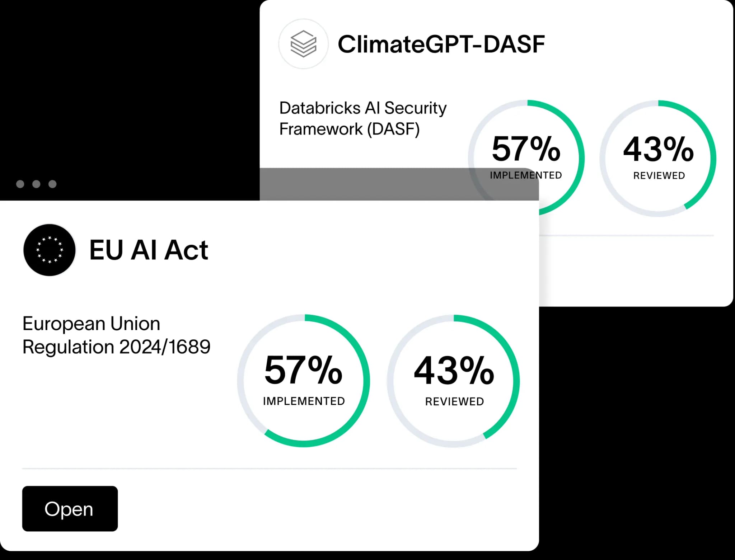Click the 43% figure in ClimateGPT-DASF card
735x560 pixels.
659,149
